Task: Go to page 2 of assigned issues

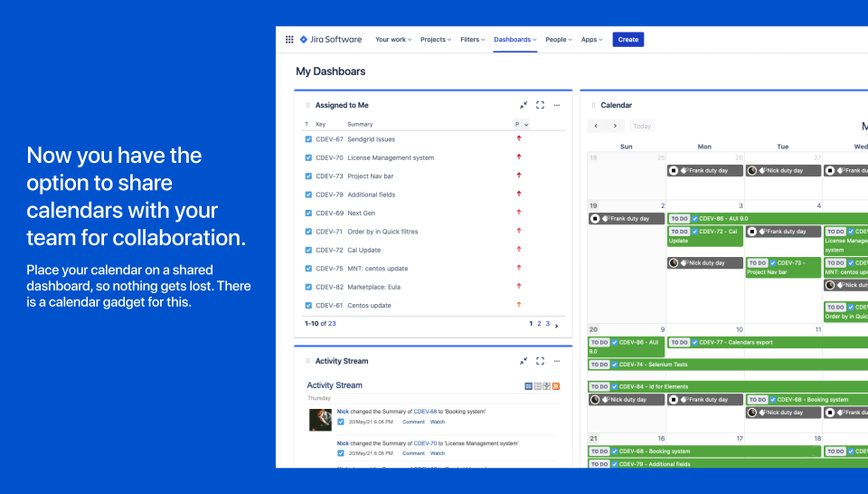Action: (540, 323)
